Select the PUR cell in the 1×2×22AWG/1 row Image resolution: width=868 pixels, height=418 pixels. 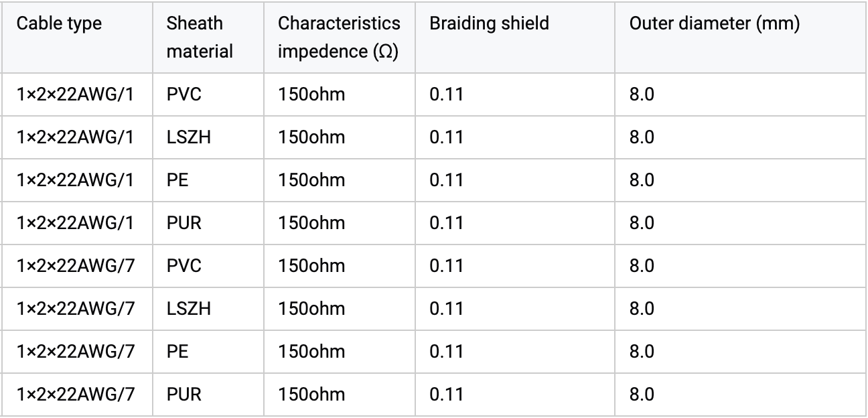click(x=208, y=223)
